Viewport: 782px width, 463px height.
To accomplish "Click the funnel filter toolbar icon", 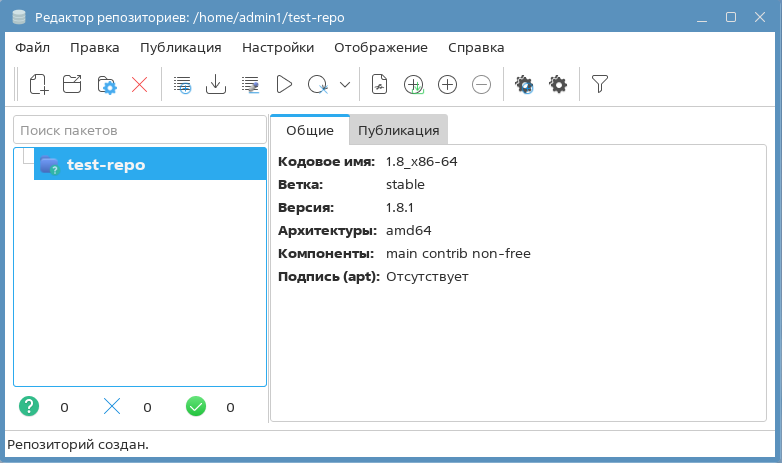I will [x=599, y=85].
